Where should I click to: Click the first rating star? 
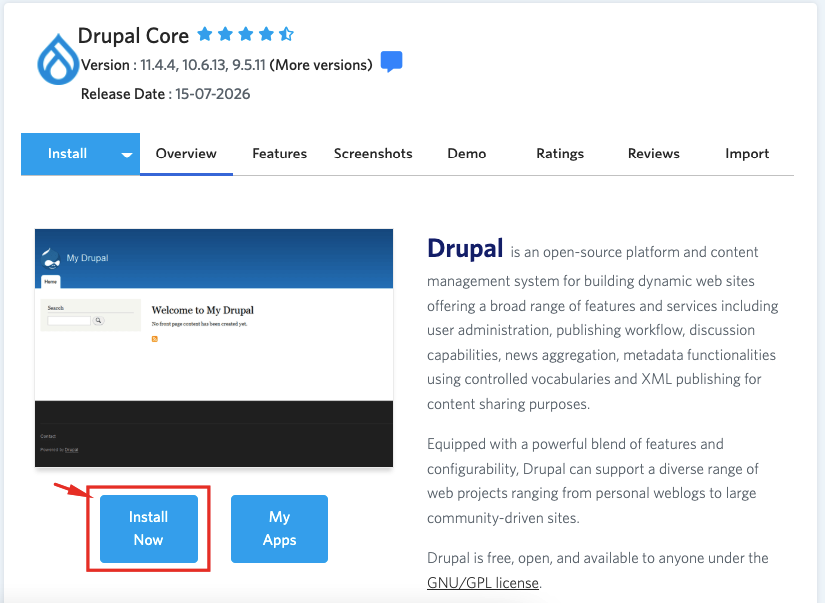click(x=205, y=34)
